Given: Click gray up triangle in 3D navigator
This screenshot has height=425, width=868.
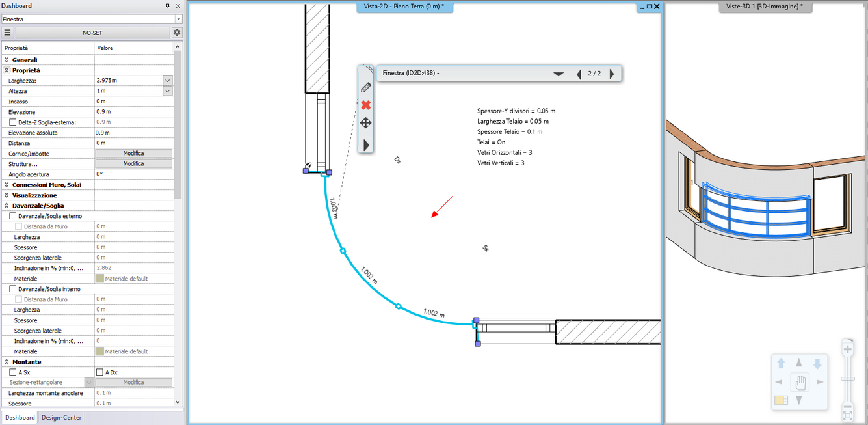Looking at the screenshot, I should click(x=799, y=363).
